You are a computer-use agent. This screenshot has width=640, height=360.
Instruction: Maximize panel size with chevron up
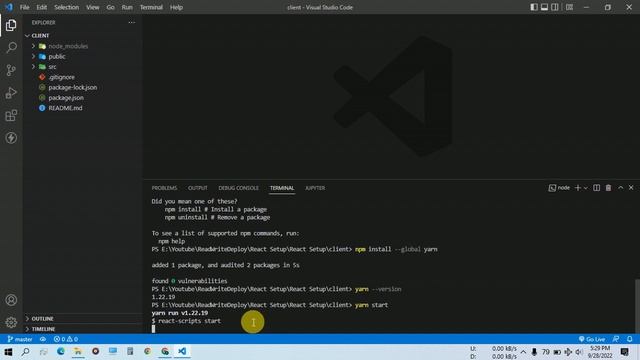620,188
